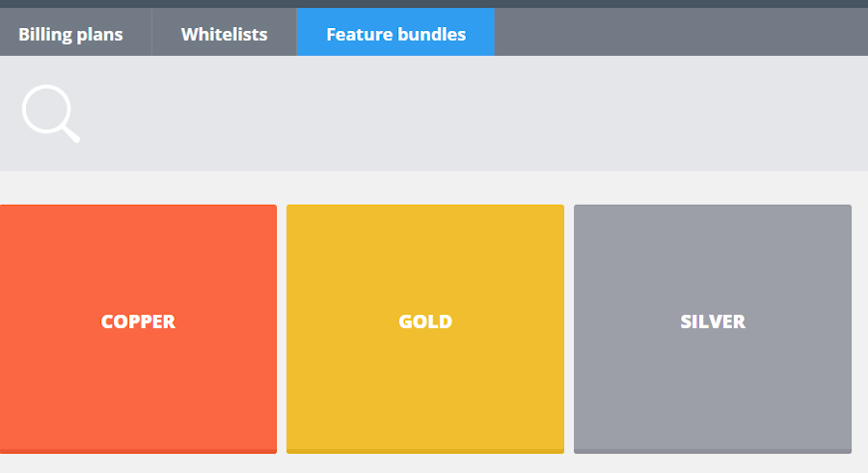Image resolution: width=868 pixels, height=473 pixels.
Task: Select the Feature bundles tab
Action: pyautogui.click(x=395, y=35)
